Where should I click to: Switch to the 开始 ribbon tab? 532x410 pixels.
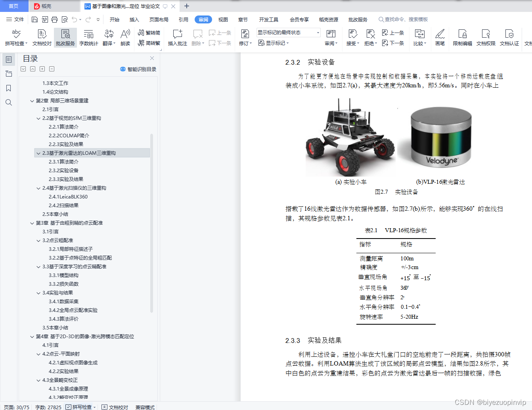click(115, 19)
